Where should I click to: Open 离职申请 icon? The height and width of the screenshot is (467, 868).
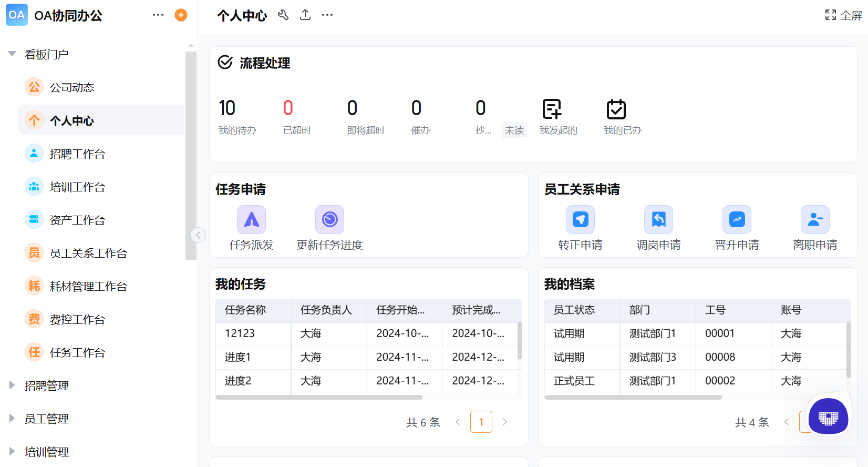[815, 219]
